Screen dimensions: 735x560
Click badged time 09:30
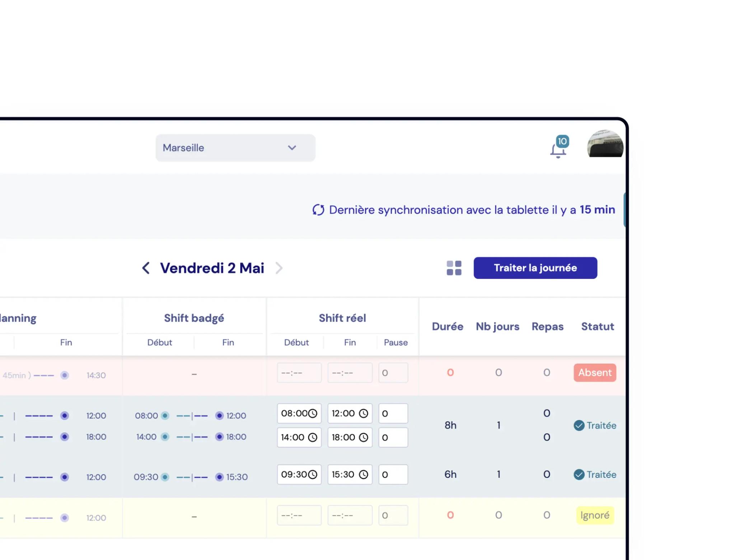coord(146,477)
